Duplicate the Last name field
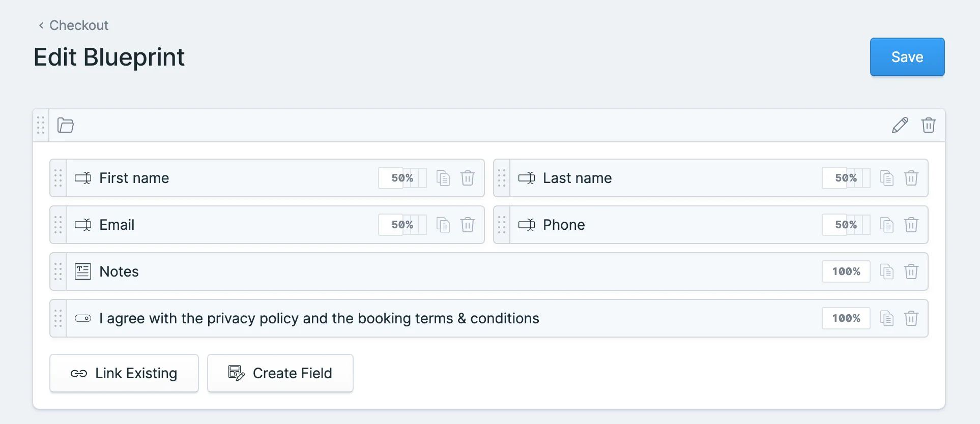 [x=887, y=178]
